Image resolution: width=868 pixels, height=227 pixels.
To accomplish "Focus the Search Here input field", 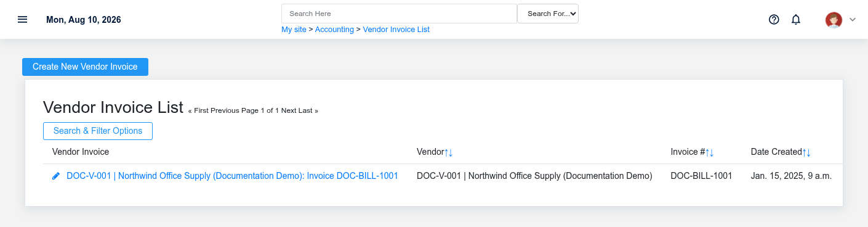I will pos(399,14).
